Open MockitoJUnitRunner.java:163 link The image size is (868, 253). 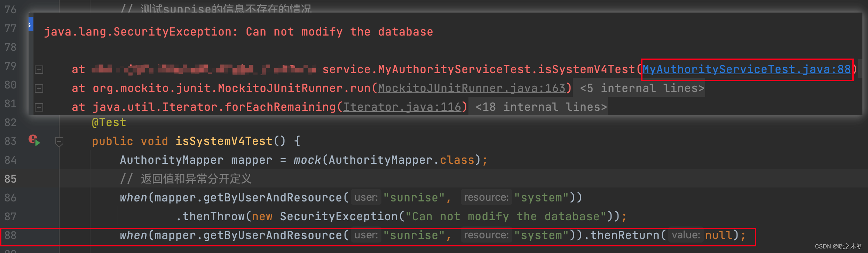pyautogui.click(x=472, y=88)
